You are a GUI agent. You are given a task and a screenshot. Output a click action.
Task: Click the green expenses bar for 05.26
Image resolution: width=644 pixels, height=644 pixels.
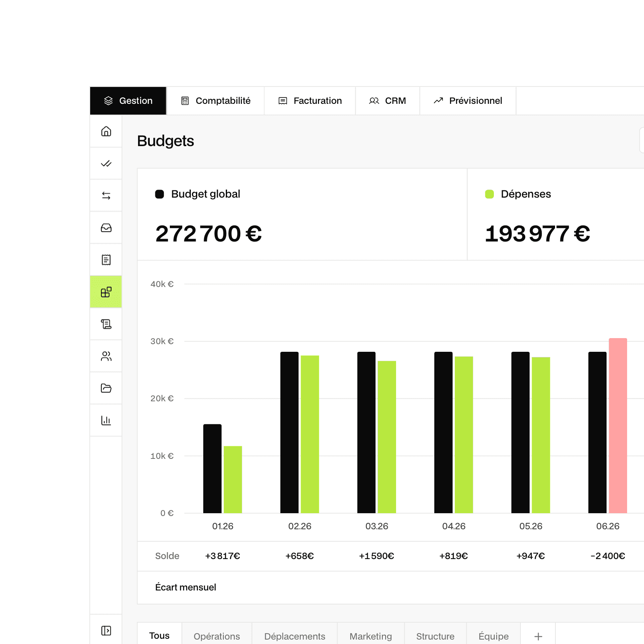tap(541, 435)
